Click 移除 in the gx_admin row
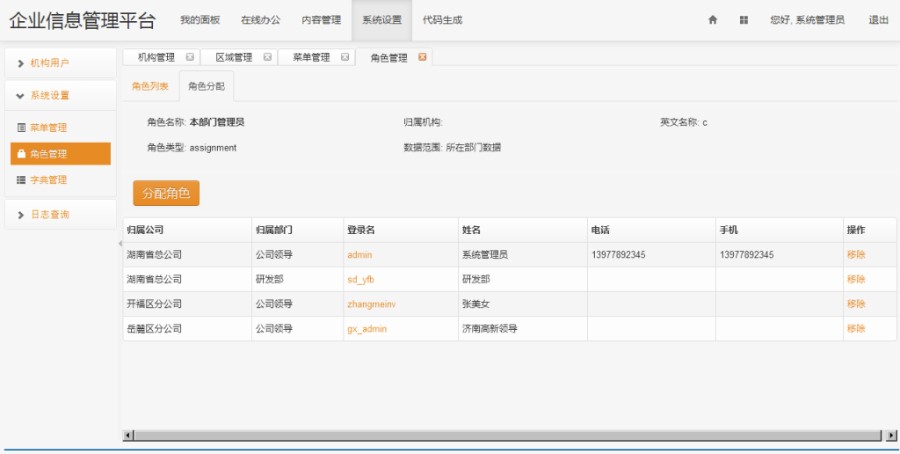This screenshot has height=454, width=900. point(856,329)
